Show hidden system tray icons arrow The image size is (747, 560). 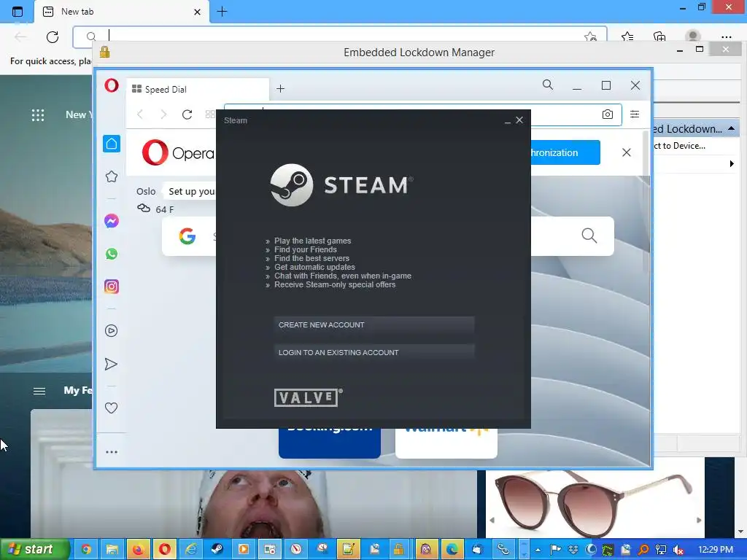pos(538,550)
